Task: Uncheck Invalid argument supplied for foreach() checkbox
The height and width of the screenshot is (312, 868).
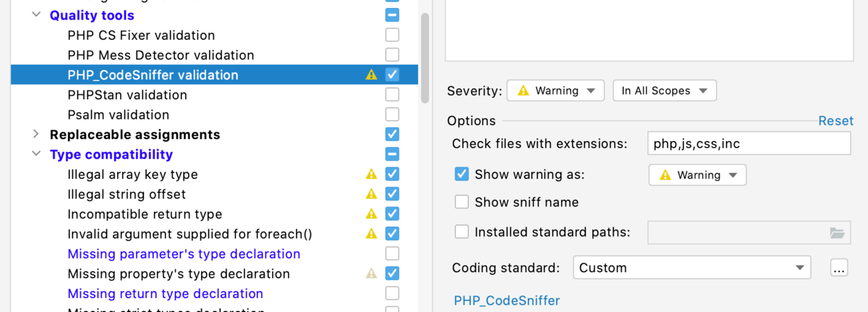Action: click(392, 233)
